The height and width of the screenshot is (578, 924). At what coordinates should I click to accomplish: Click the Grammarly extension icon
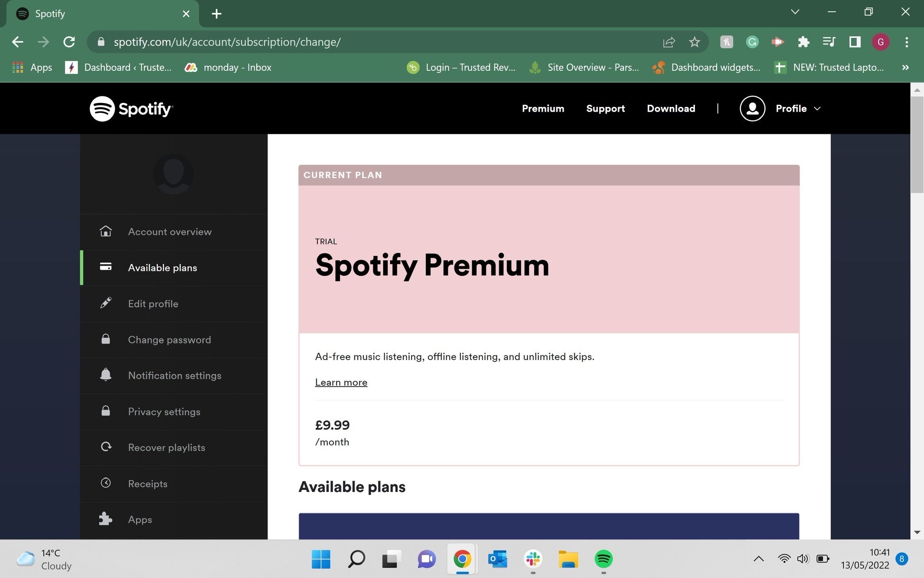pyautogui.click(x=752, y=42)
